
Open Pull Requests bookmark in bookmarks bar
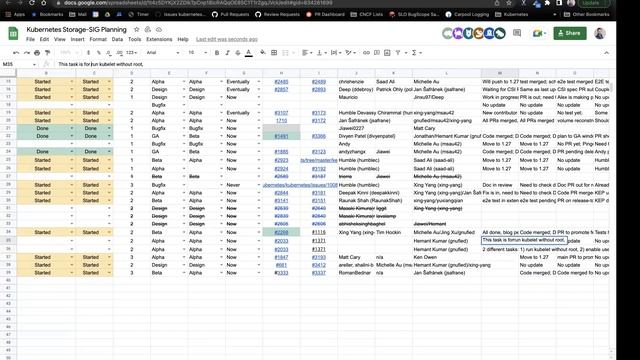pos(231,14)
